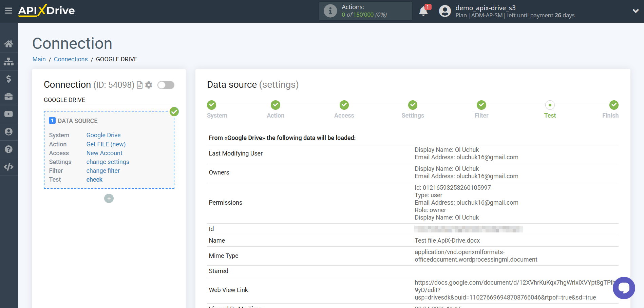Click the change settings link
Image resolution: width=644 pixels, height=308 pixels.
108,162
